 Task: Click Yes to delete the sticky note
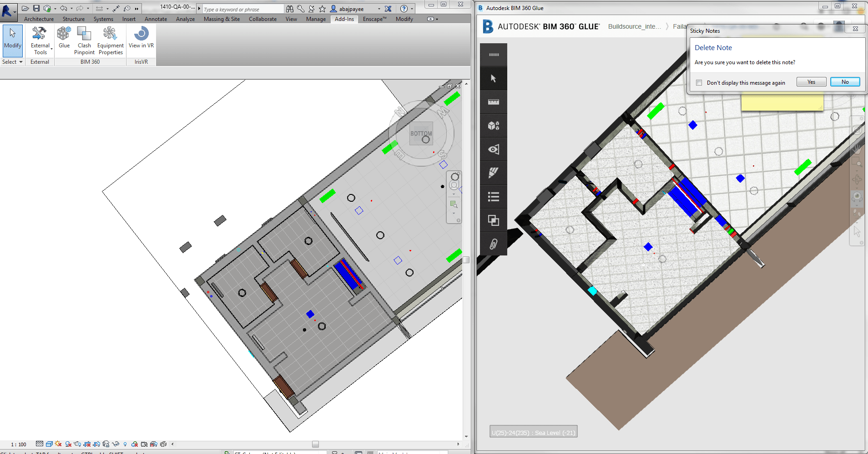pos(811,82)
